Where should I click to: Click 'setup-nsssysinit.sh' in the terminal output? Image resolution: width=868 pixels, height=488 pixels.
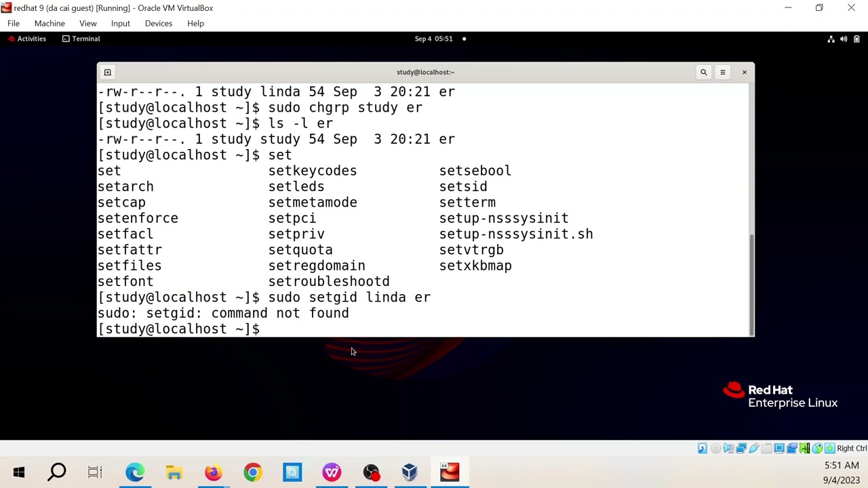[x=516, y=234]
